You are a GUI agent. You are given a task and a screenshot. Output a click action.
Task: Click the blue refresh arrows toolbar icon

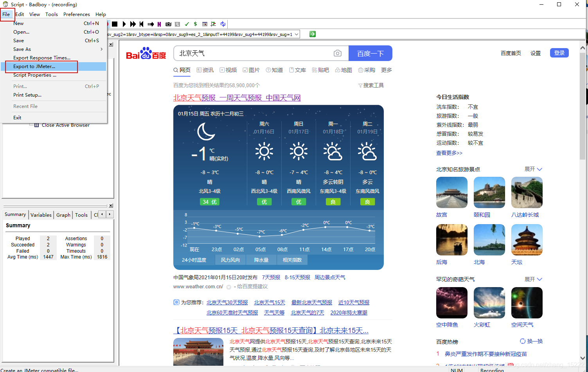coord(223,24)
